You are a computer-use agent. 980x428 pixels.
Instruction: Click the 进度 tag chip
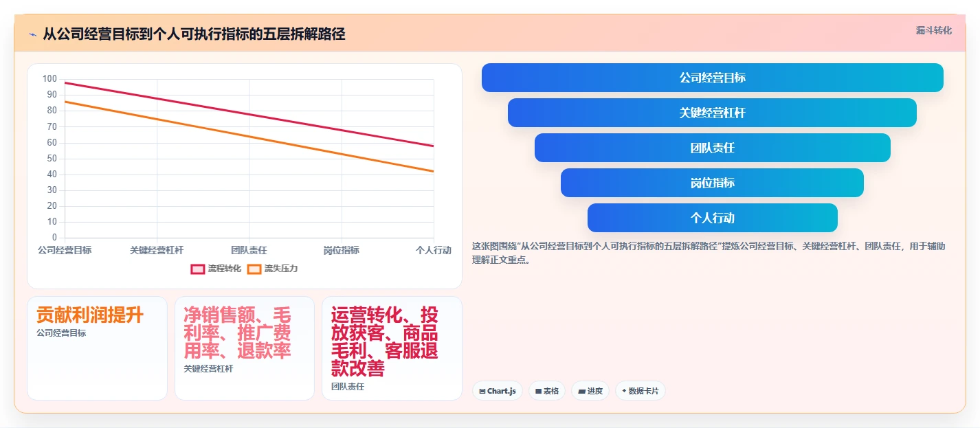(590, 391)
